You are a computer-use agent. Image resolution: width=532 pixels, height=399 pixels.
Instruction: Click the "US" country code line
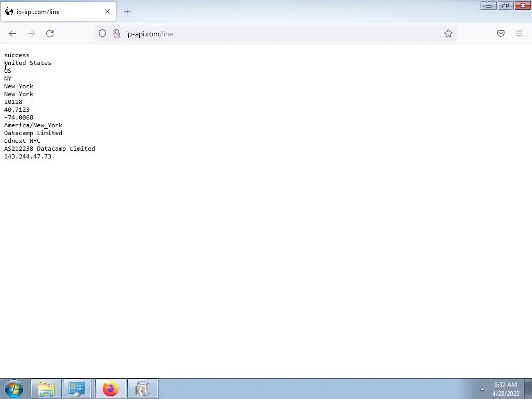(x=8, y=71)
